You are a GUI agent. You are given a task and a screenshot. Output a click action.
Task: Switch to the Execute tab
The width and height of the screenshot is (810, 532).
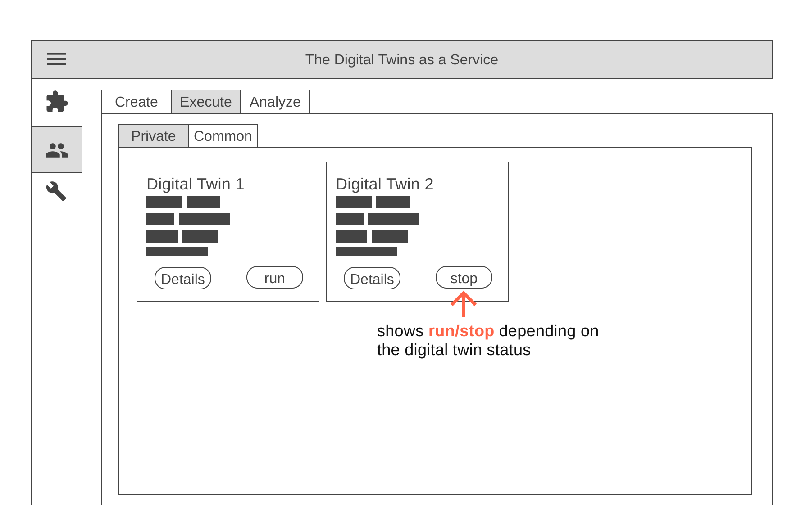tap(206, 102)
